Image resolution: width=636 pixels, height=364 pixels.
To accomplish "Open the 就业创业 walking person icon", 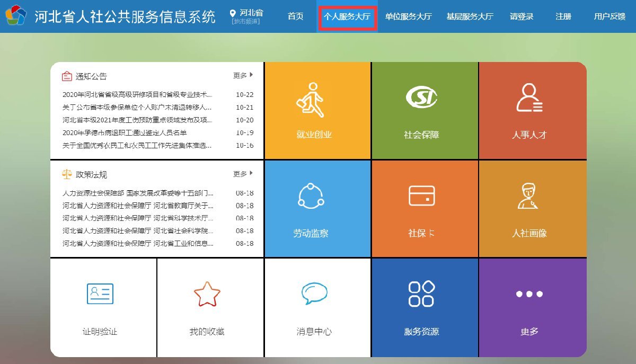I will click(x=310, y=100).
